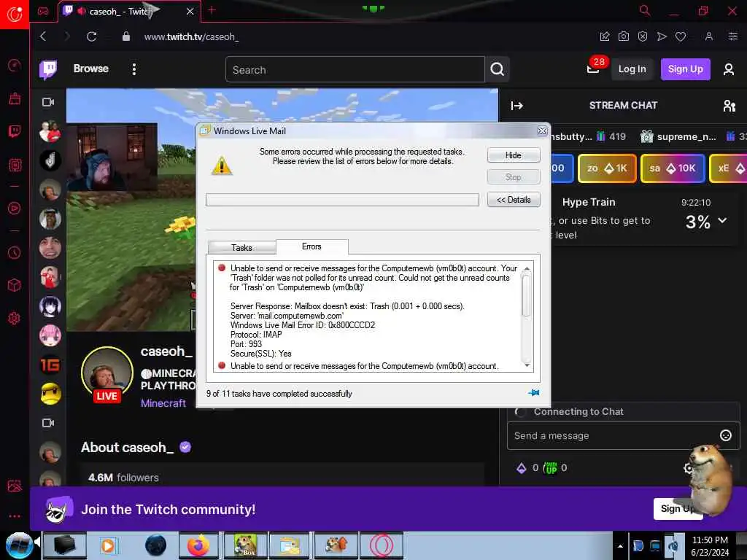Click the Twitch Search input field
This screenshot has height=560, width=747.
[x=355, y=69]
